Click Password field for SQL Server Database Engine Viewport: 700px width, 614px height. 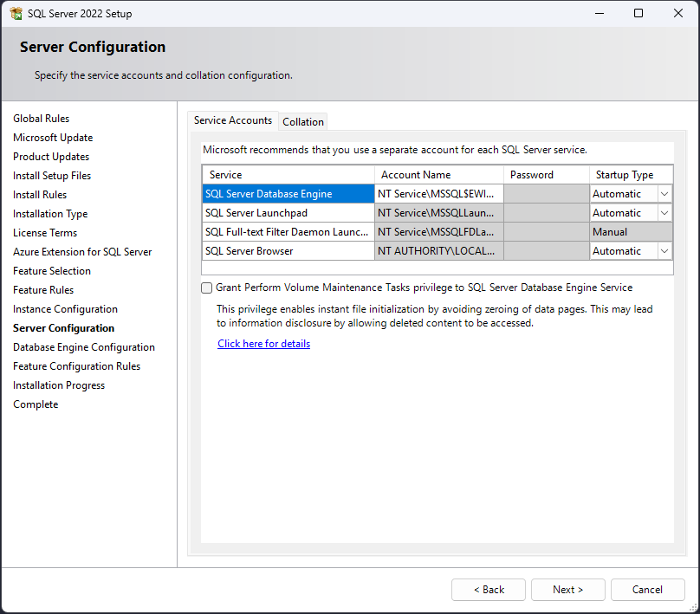pos(546,194)
